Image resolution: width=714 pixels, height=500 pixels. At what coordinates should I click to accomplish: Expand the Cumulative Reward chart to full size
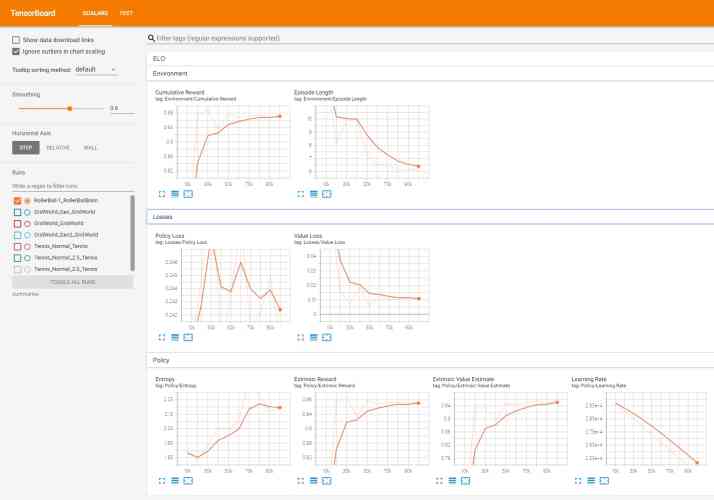pos(162,194)
